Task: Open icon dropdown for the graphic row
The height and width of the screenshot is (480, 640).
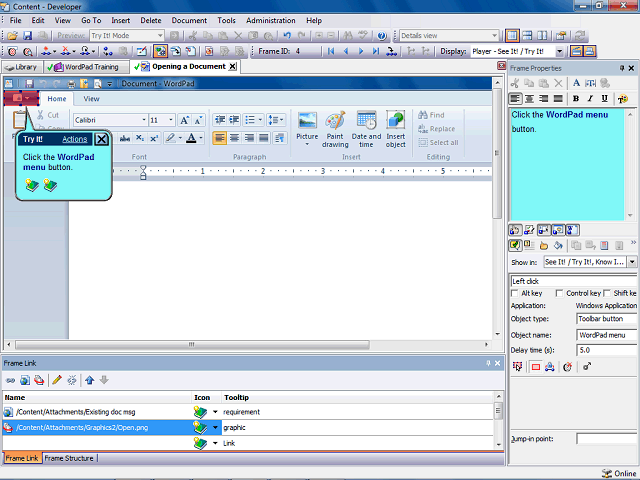Action: 215,428
